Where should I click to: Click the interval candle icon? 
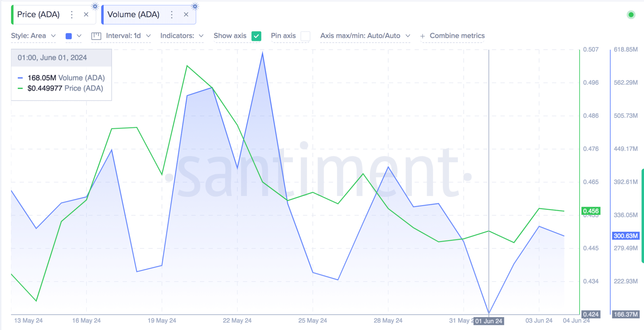pyautogui.click(x=96, y=36)
